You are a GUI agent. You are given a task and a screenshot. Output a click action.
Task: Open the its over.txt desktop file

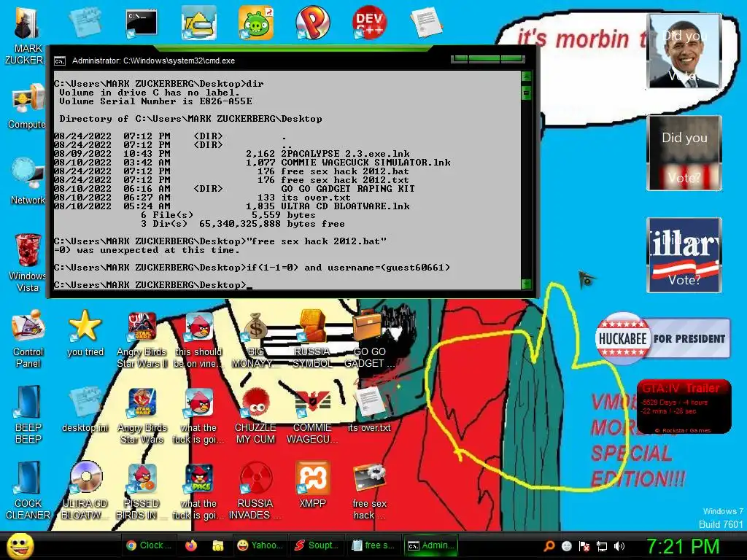(369, 410)
